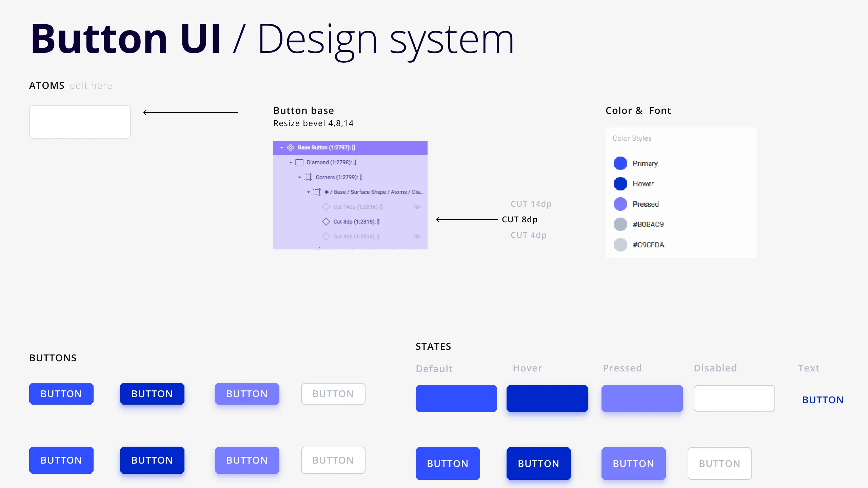868x488 pixels.
Task: Select the Diamond (1:2798) layer name
Action: pos(331,162)
